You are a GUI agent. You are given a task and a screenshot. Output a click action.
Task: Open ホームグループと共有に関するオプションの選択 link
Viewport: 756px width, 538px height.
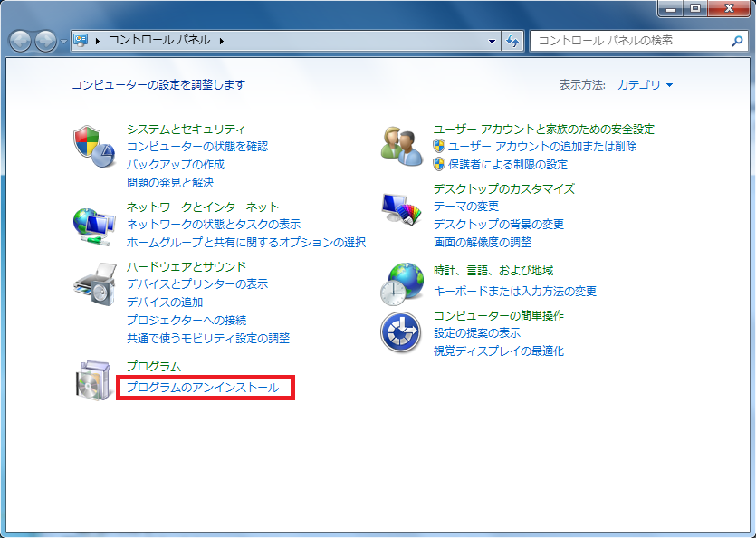246,242
